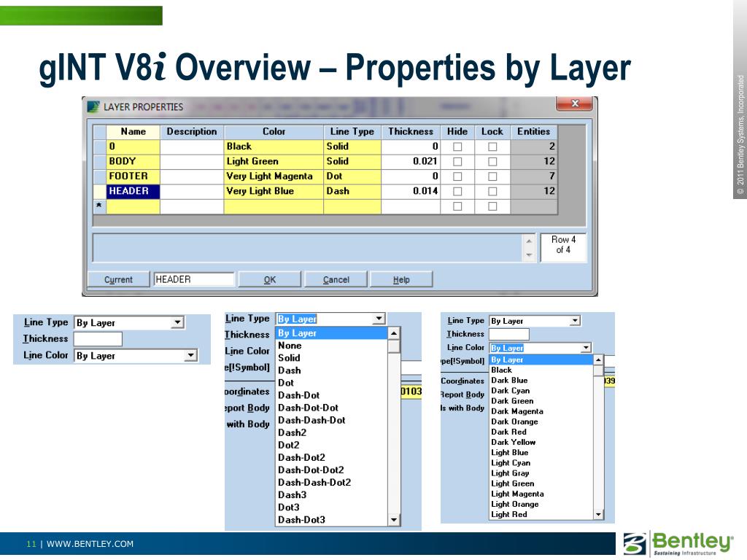The image size is (747, 560).
Task: Collapse right panel Line Color dropdown arrow
Action: pyautogui.click(x=586, y=348)
